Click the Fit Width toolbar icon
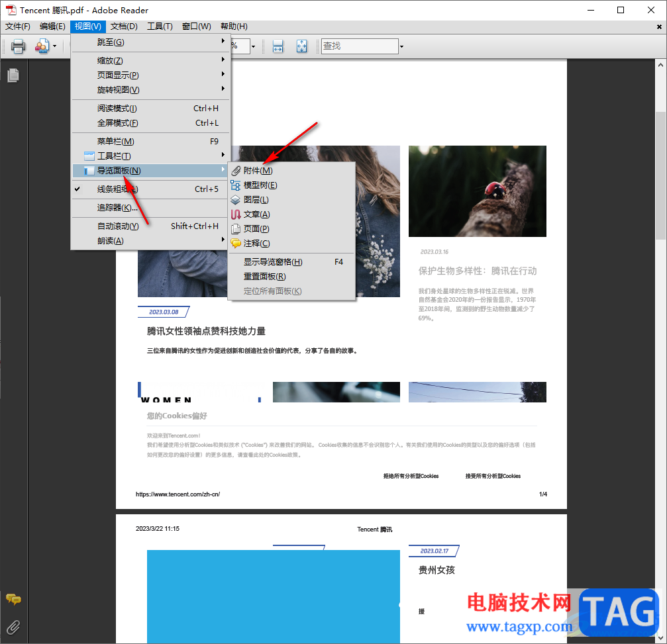The image size is (667, 644). 278,46
